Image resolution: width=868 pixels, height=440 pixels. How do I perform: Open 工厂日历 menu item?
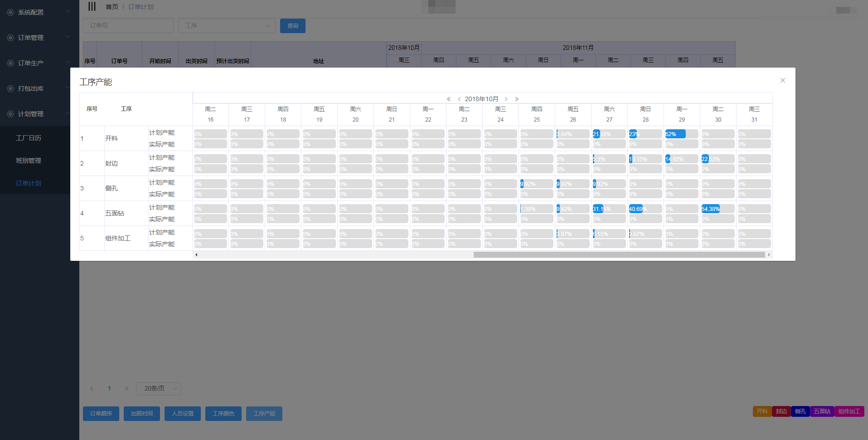(x=29, y=138)
